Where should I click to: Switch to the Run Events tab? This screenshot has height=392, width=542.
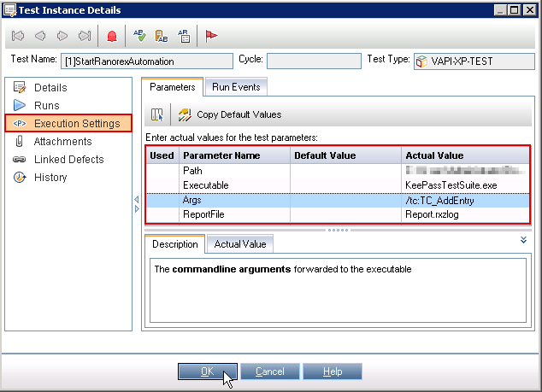[236, 87]
